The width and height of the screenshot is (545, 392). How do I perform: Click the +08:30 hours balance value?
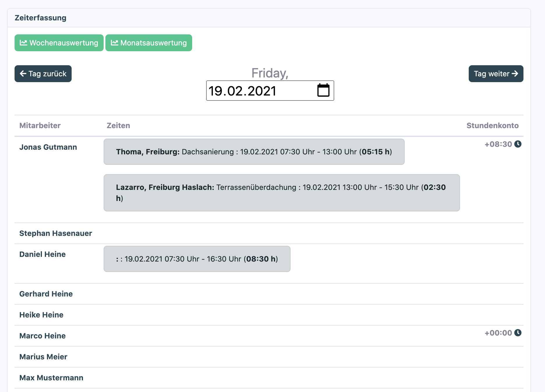[x=498, y=144]
